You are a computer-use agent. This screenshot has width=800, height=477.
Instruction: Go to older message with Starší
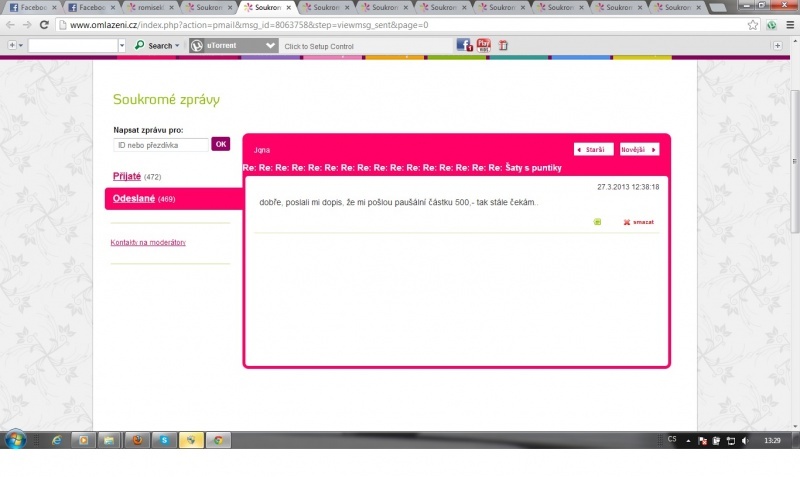tap(593, 149)
